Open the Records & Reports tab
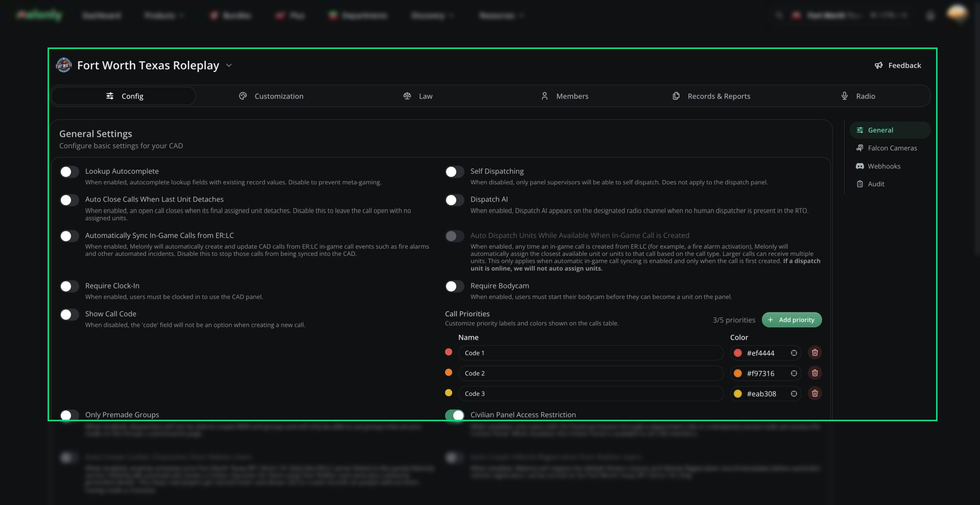The image size is (980, 505). [711, 96]
